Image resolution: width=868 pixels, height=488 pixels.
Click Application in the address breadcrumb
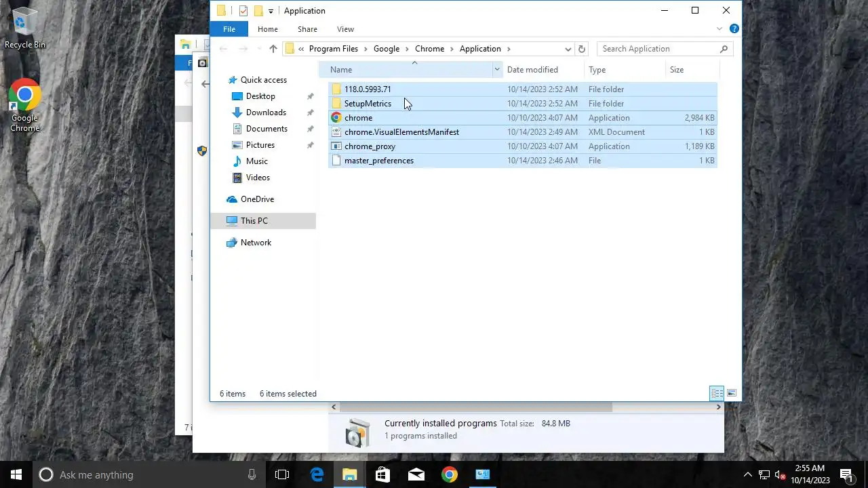pos(480,49)
